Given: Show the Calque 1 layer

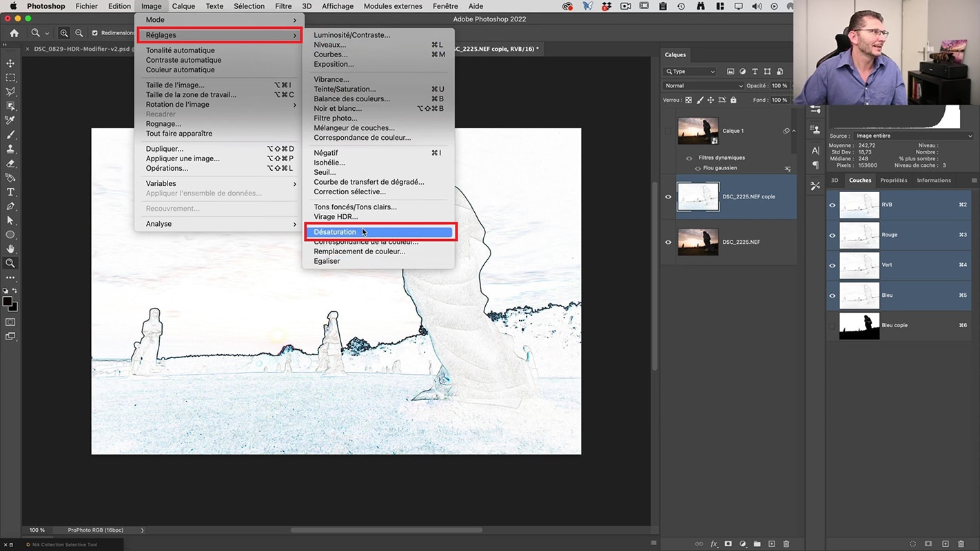Looking at the screenshot, I should (668, 131).
